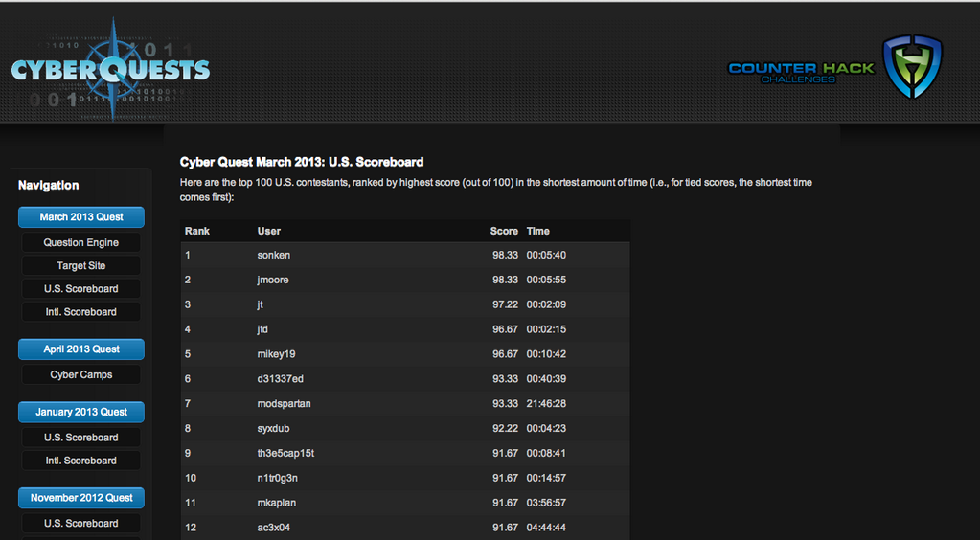The width and height of the screenshot is (980, 540).
Task: Click the score 92.22 for syxdub
Action: (x=505, y=429)
